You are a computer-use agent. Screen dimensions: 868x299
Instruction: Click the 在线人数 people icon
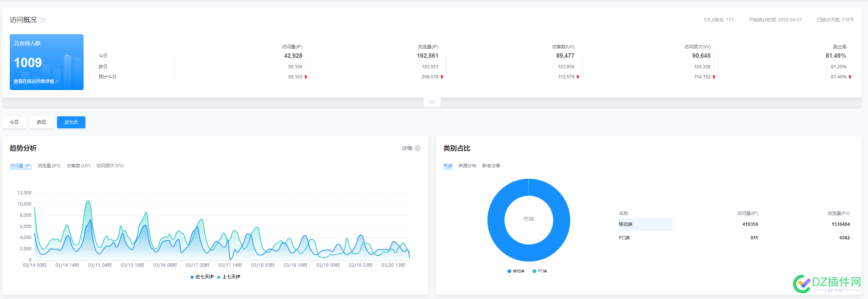pos(16,44)
